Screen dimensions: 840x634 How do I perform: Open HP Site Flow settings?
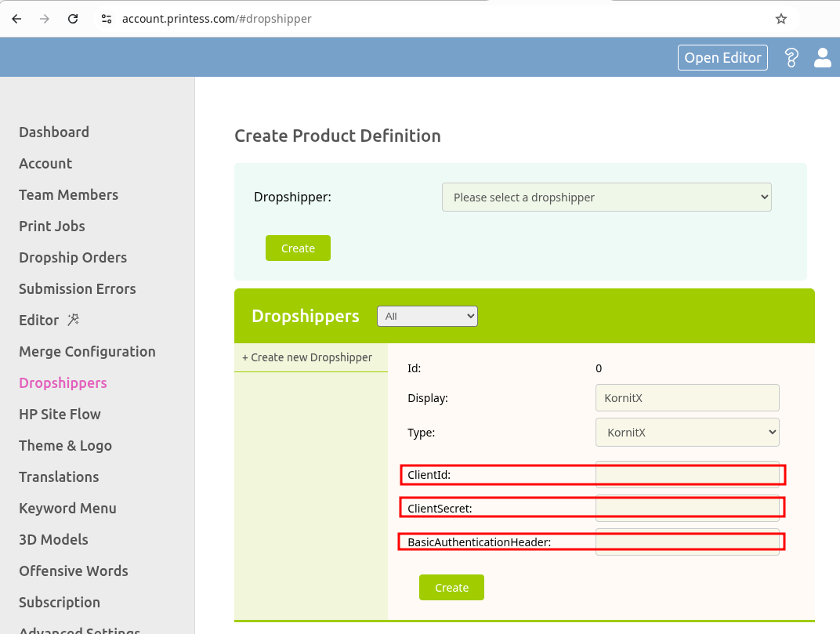[60, 415]
